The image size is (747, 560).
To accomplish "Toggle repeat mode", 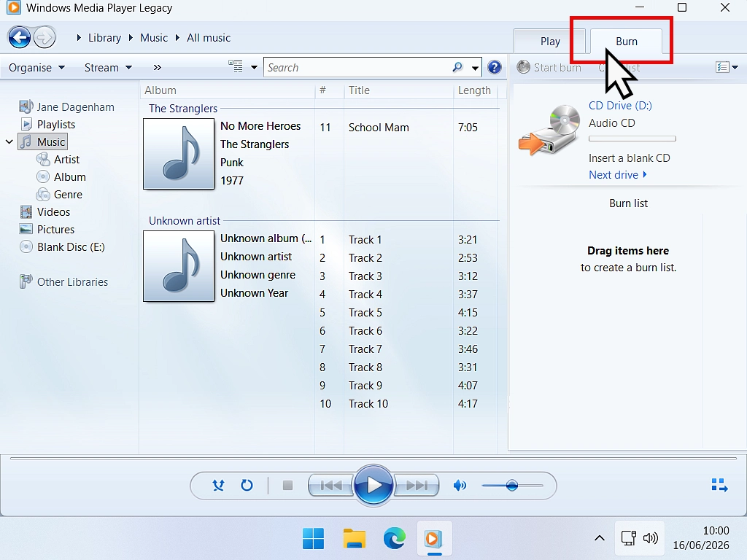I will coord(247,486).
